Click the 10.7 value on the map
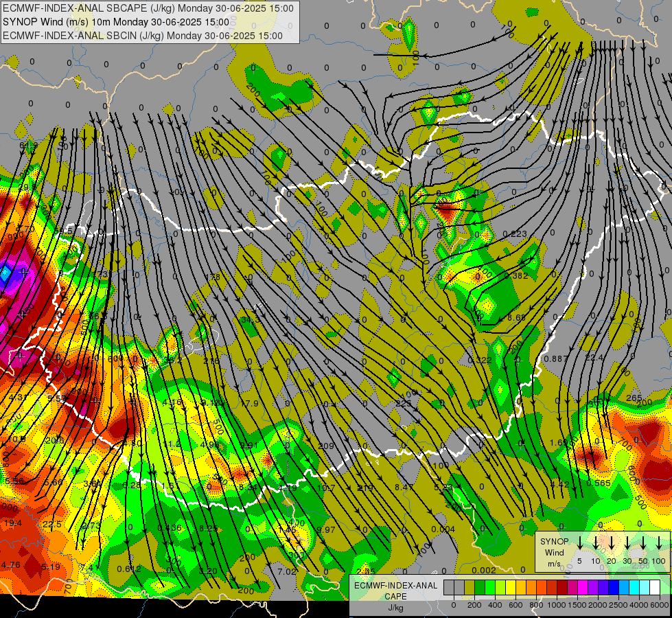Screen dimensions: 672x618 point(326,488)
